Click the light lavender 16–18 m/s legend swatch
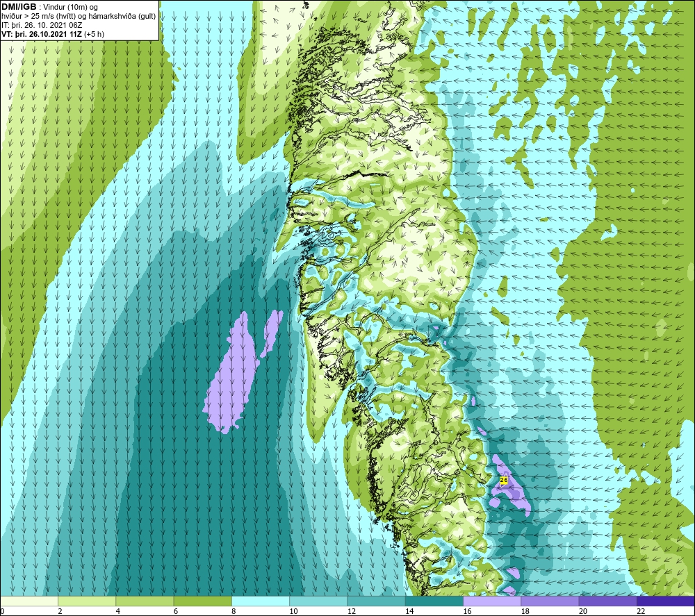The image size is (695, 616). pos(492,601)
